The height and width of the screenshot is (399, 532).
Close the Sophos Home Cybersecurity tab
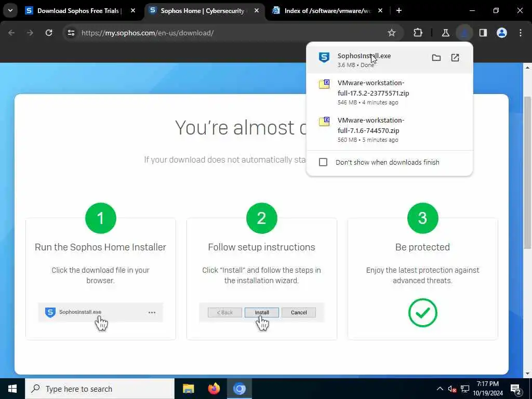(257, 11)
